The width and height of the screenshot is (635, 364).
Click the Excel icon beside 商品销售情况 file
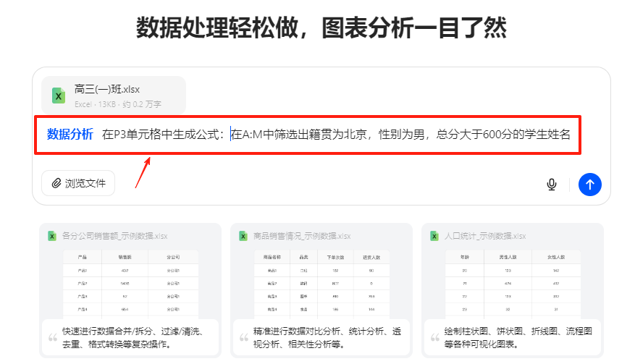pyautogui.click(x=243, y=236)
